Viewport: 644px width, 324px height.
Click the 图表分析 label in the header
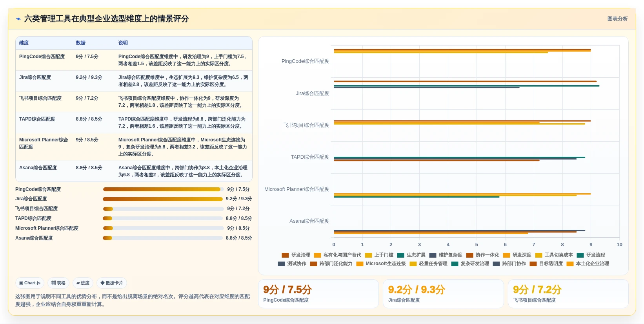tap(617, 19)
